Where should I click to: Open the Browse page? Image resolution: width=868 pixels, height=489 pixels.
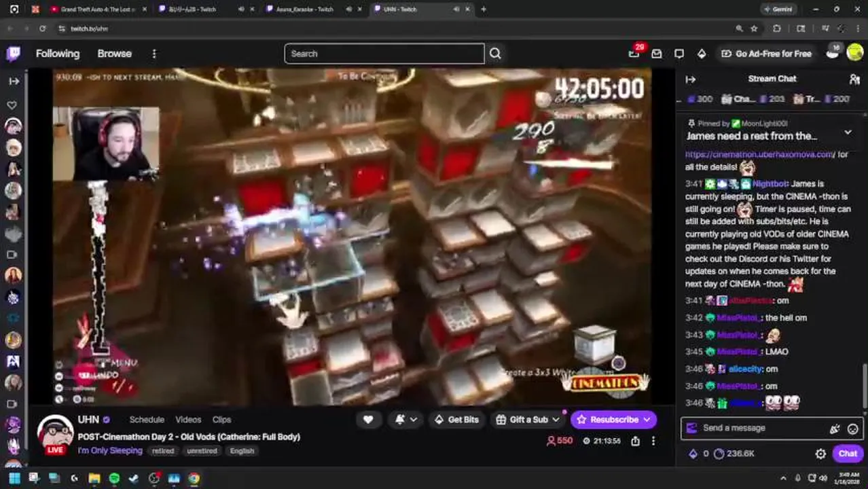click(x=114, y=54)
